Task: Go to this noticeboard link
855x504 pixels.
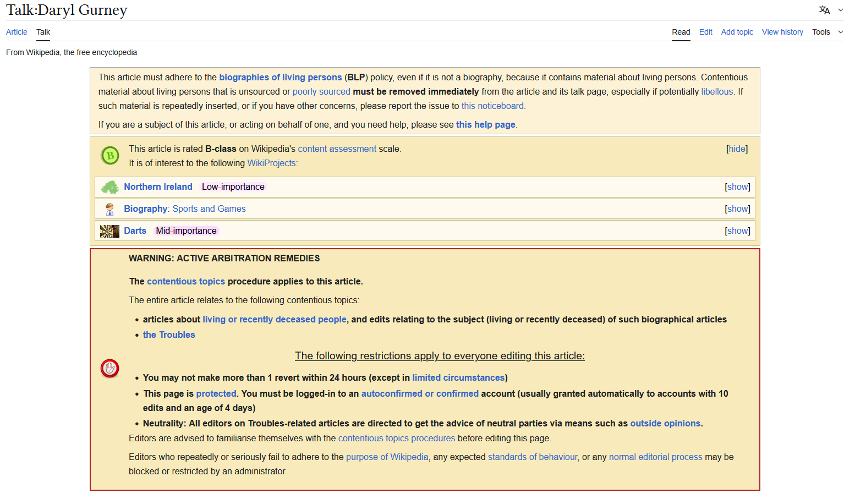Action: tap(492, 106)
